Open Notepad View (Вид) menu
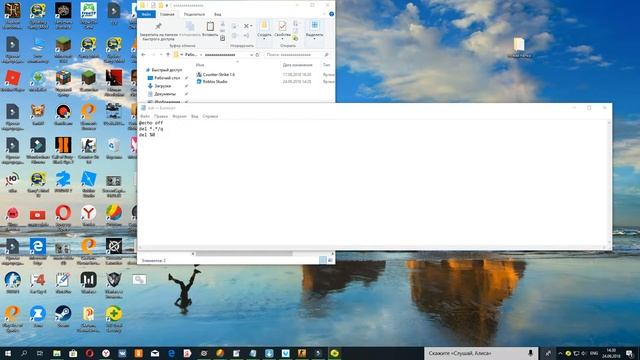The image size is (640, 360). [x=195, y=116]
